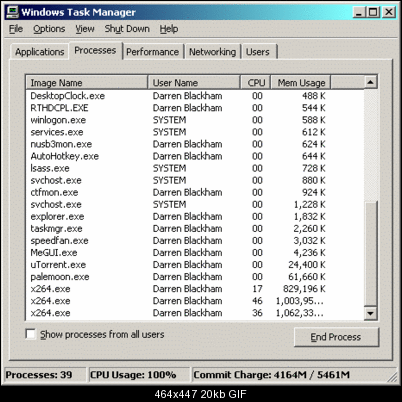Close the Task Manager window
The image size is (402, 402).
(389, 12)
